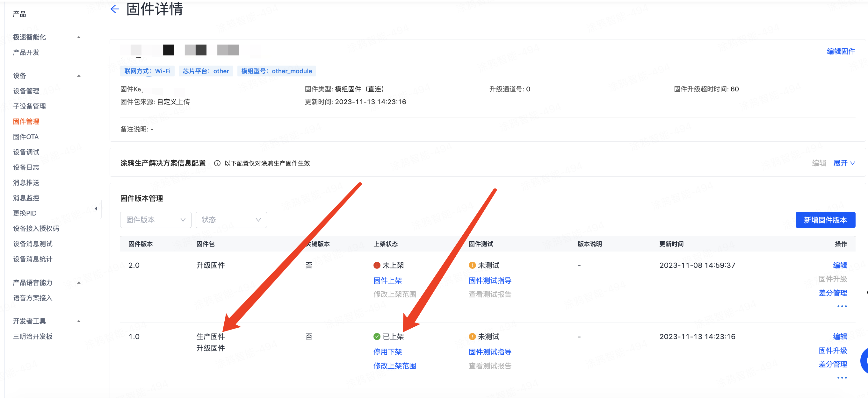Screen dimensions: 868x398
Task: Collapse the 设备 sidebar group
Action: click(x=79, y=76)
